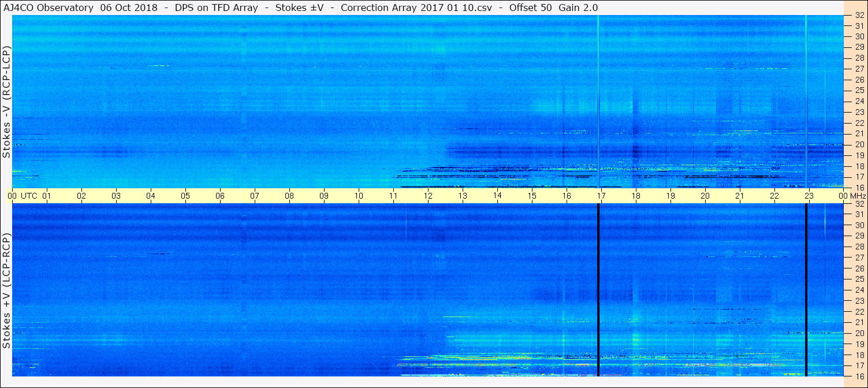Screen dimensions: 868x388
Task: Click the Stokes -V (RCP-LCP) axis label
Action: click(6, 102)
